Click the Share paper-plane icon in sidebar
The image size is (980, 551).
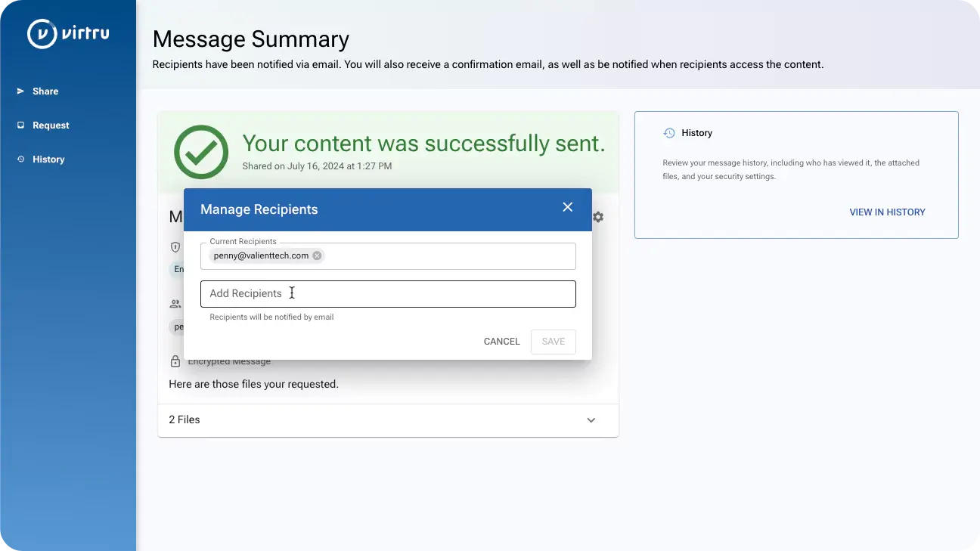pyautogui.click(x=20, y=91)
